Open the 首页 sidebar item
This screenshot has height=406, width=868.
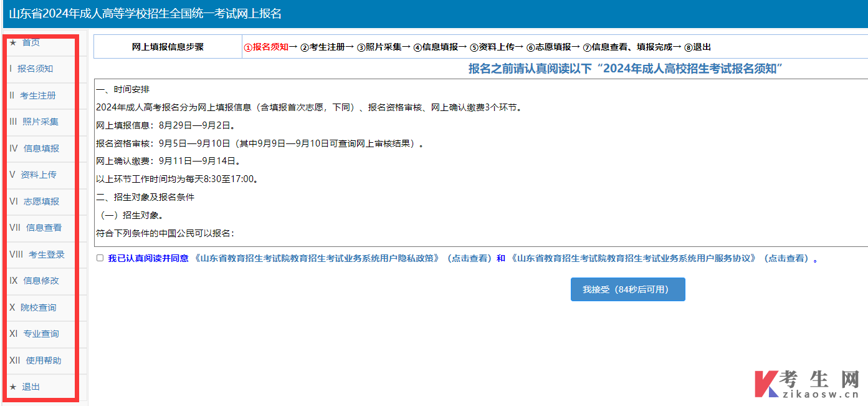click(x=31, y=42)
